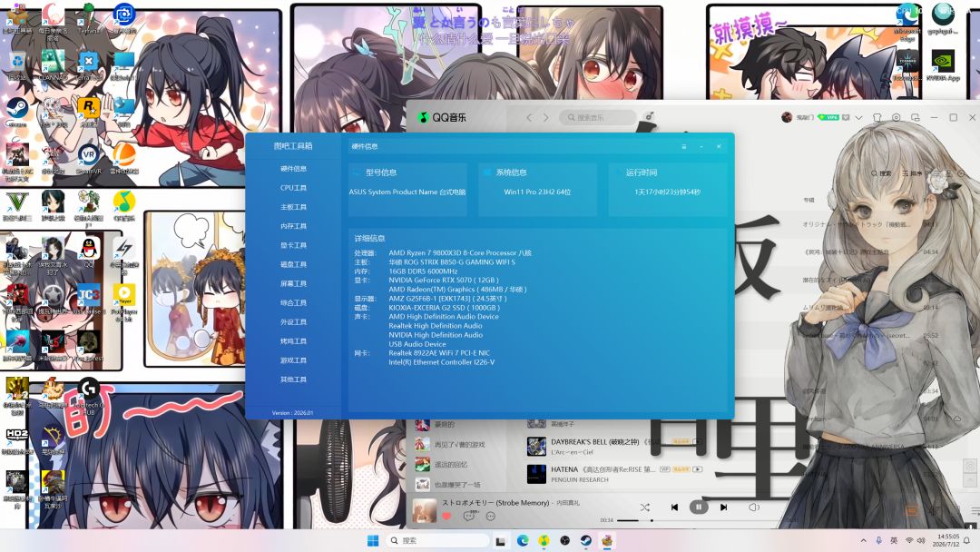Click the Version 2026.01 label
980x552 pixels.
click(292, 413)
